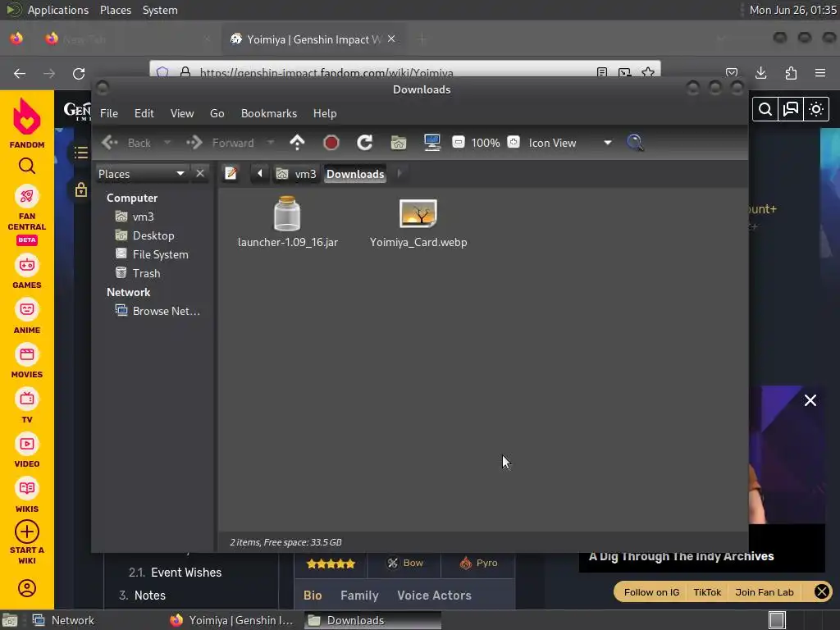Open File System in the sidebar
Screen dimensions: 840x630
point(152,254)
